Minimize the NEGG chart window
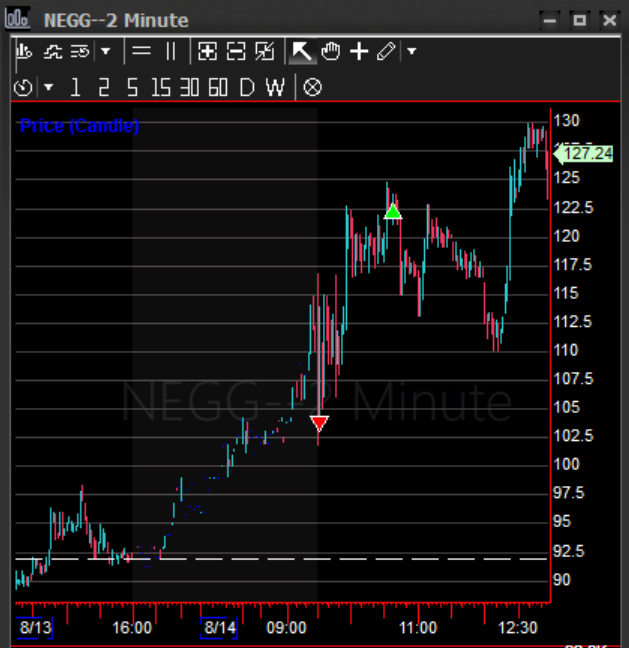Screen dimensions: 629x648 550,20
